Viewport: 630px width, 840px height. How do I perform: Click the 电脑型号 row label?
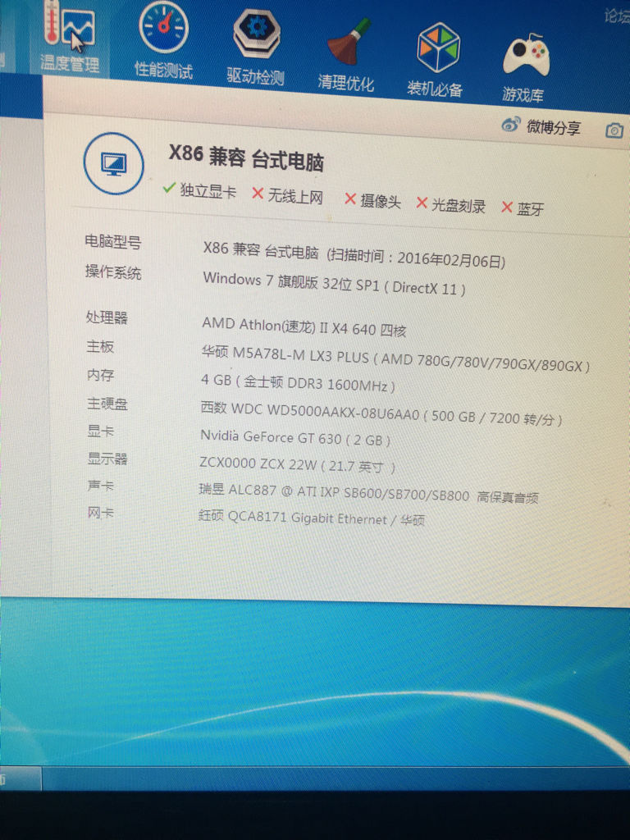(113, 242)
